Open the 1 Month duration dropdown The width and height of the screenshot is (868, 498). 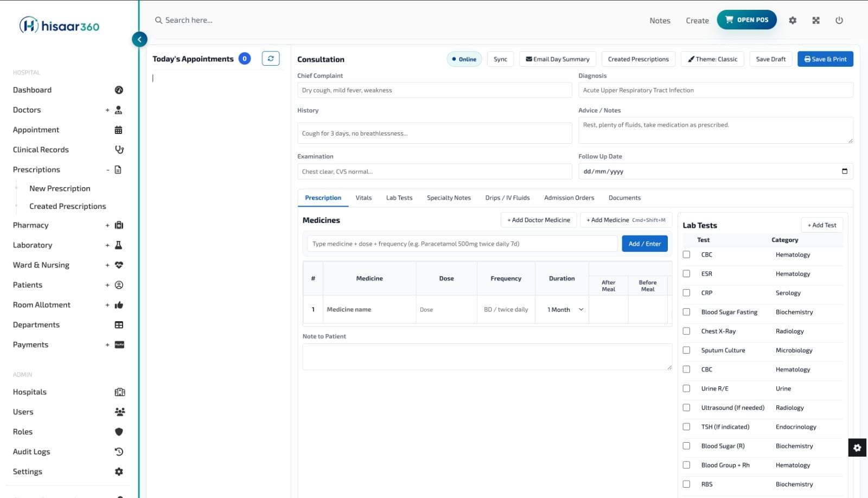click(565, 310)
